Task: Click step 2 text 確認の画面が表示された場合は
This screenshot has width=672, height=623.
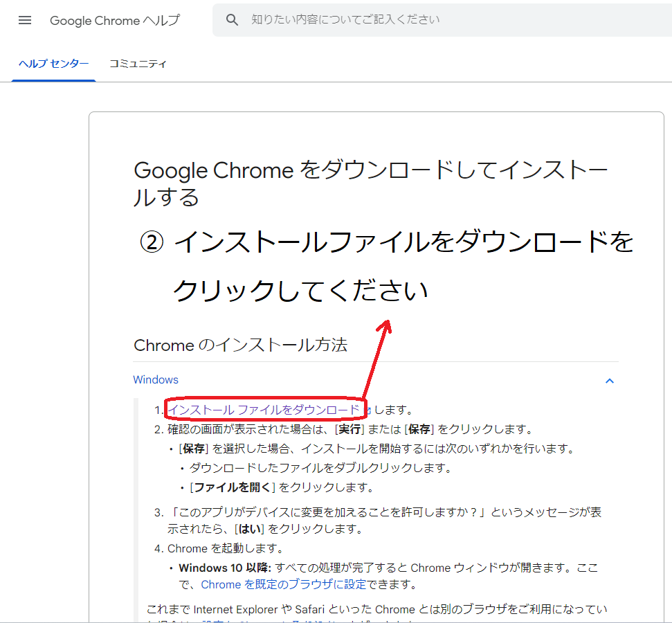Action: coord(349,429)
